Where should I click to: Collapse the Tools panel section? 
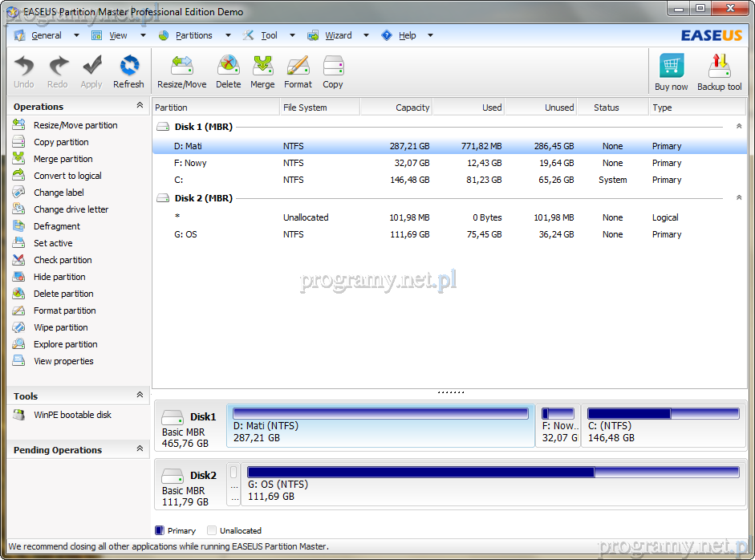click(140, 396)
